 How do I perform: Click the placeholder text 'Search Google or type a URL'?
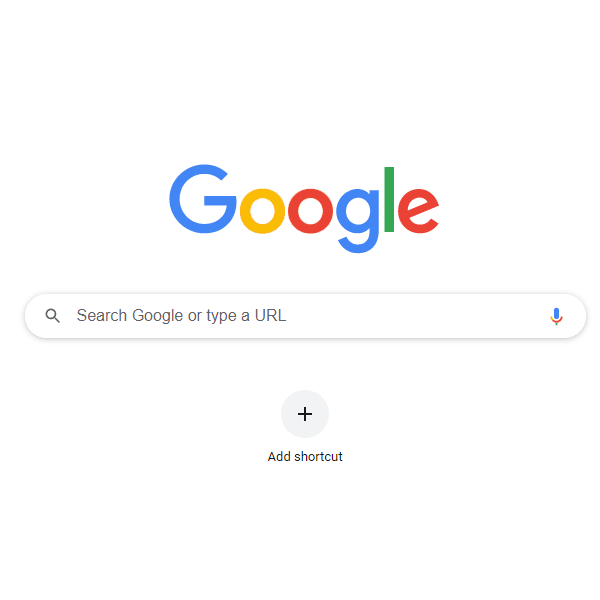(181, 316)
